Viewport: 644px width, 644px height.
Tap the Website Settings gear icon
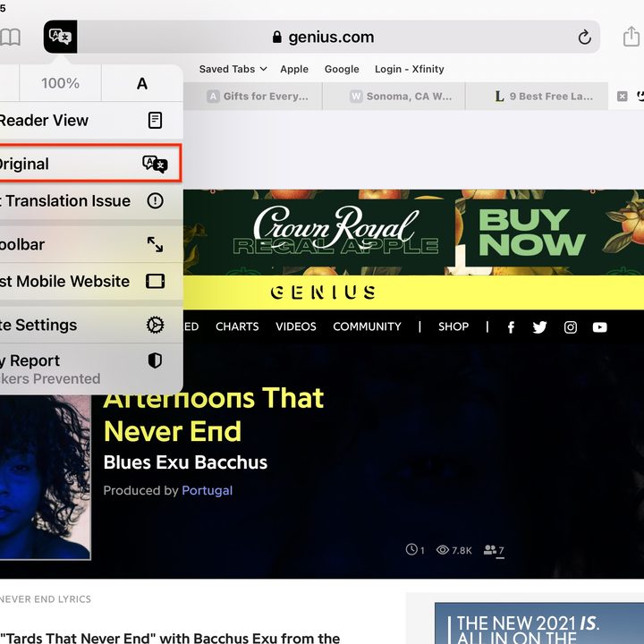coord(156,325)
